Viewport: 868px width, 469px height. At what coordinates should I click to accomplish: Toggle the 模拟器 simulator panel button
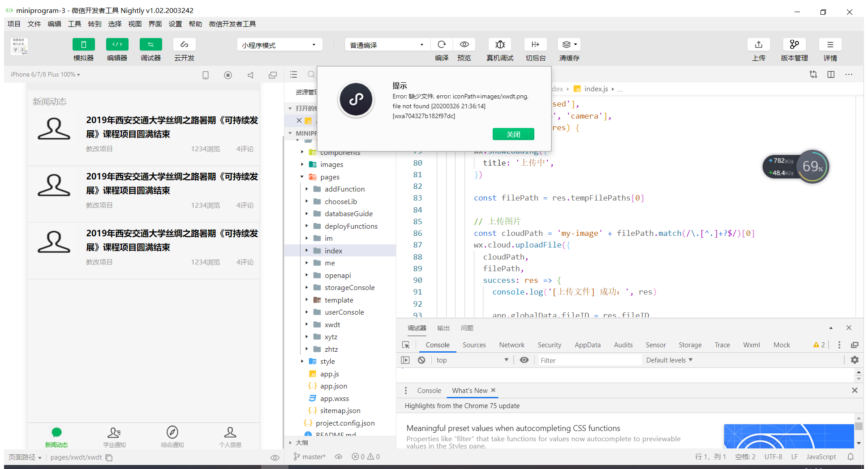point(83,44)
